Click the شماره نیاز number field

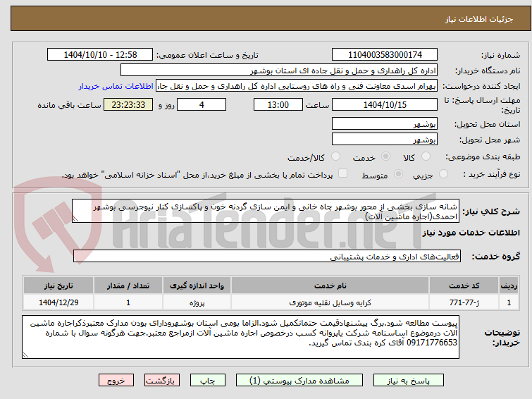385,55
